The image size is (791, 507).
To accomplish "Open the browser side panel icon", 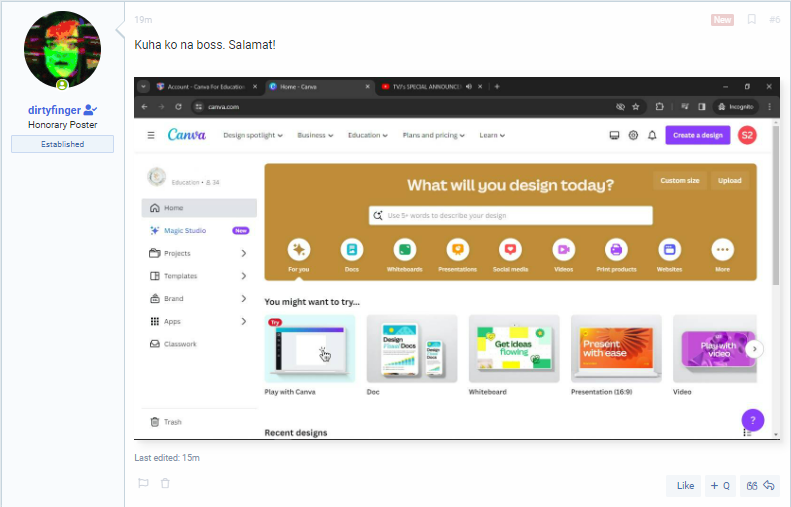I will click(x=702, y=107).
